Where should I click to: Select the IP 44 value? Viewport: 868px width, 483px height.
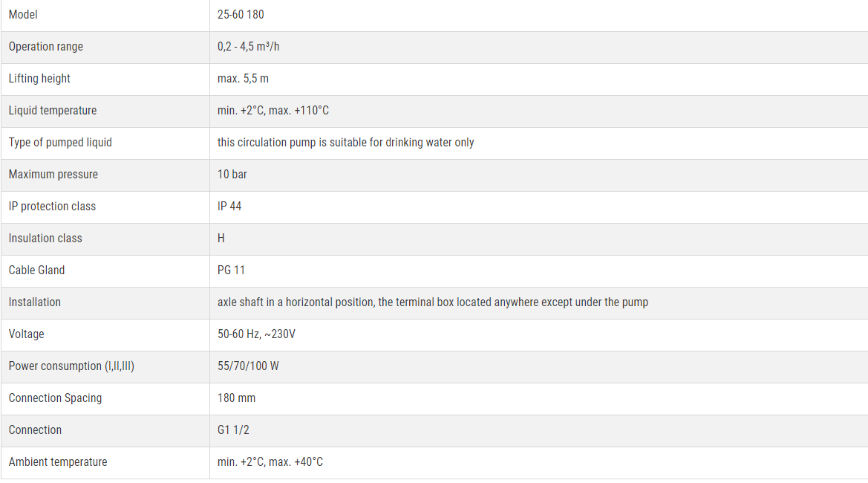[229, 206]
